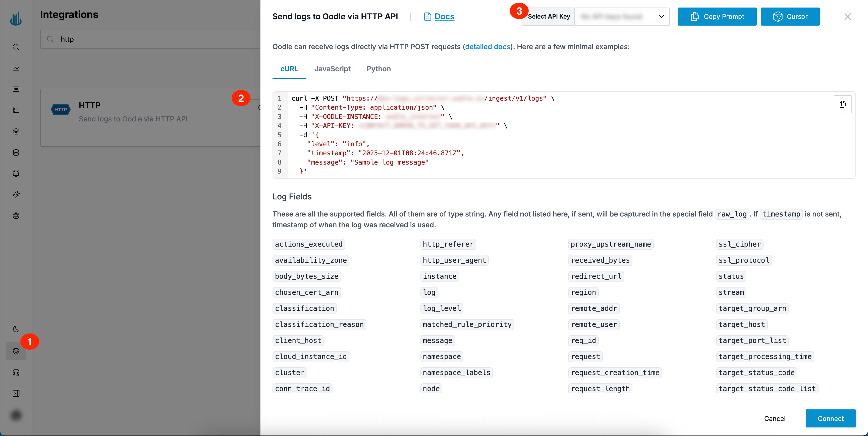
Task: Open the API key selection dropdown
Action: coord(622,16)
